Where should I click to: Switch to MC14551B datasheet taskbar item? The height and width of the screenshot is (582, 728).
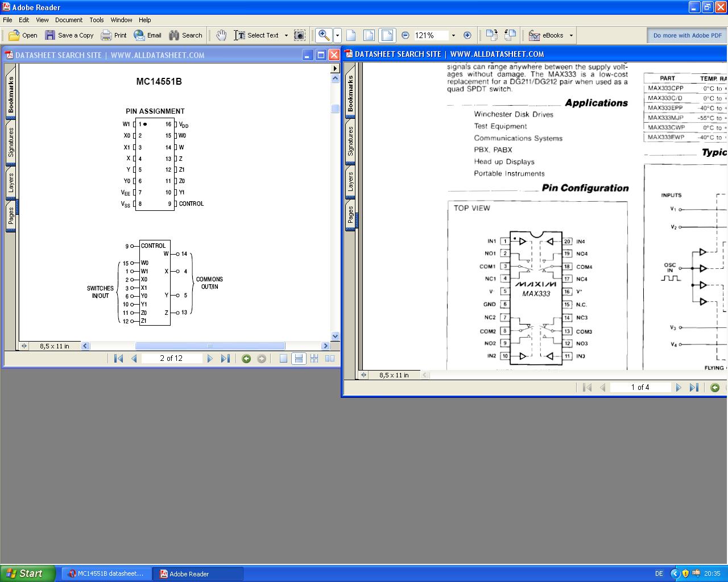coord(106,574)
